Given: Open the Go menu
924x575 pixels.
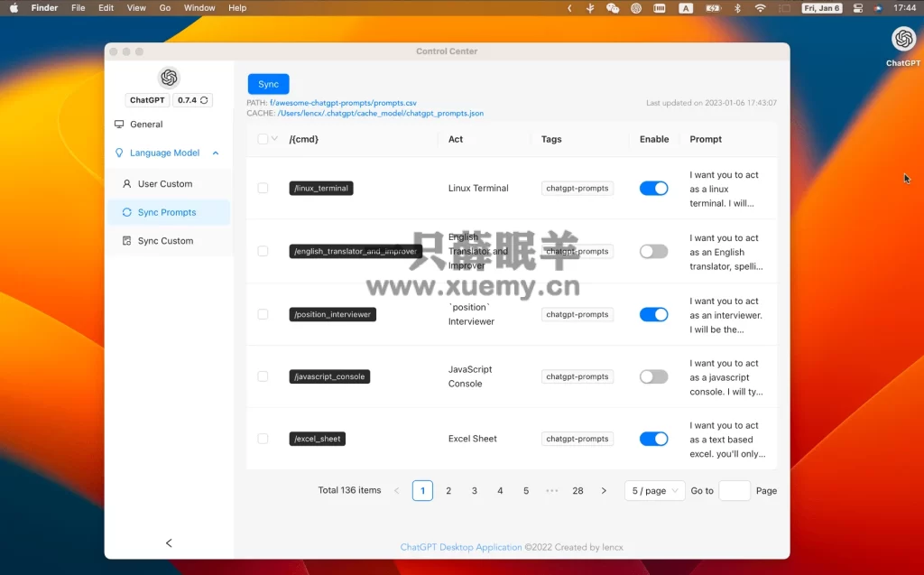Looking at the screenshot, I should [x=165, y=7].
